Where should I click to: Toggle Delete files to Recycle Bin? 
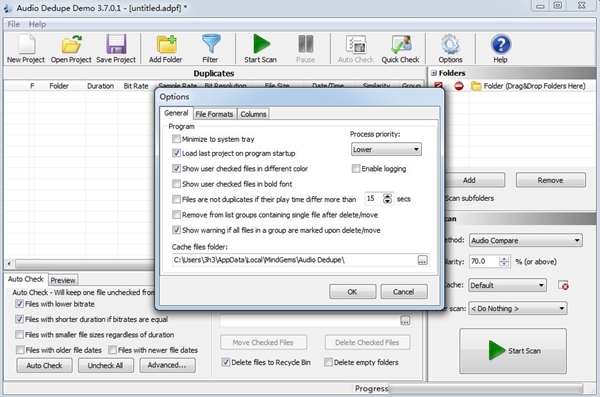pyautogui.click(x=226, y=362)
